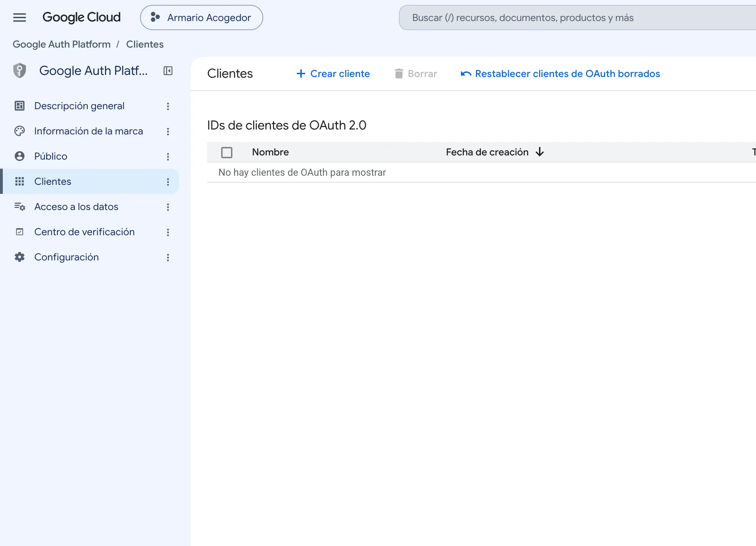The width and height of the screenshot is (756, 546).
Task: Click the Clientes breadcrumb item
Action: click(145, 44)
